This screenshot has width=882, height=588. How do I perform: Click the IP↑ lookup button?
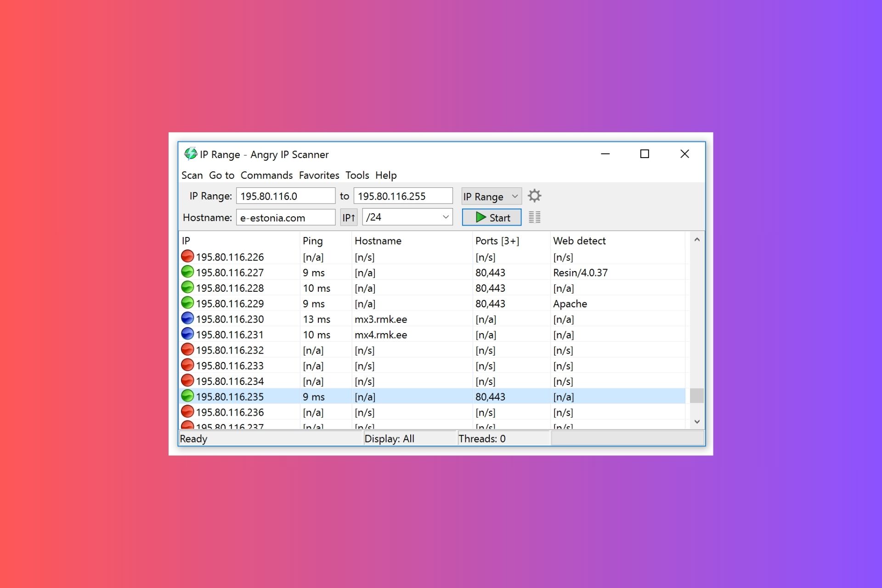point(348,217)
